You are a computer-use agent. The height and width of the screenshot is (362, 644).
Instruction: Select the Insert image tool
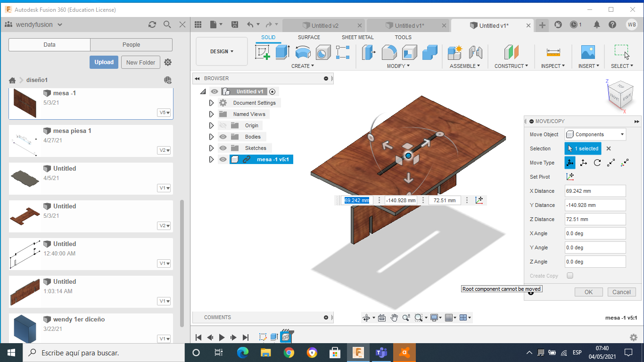pos(588,52)
